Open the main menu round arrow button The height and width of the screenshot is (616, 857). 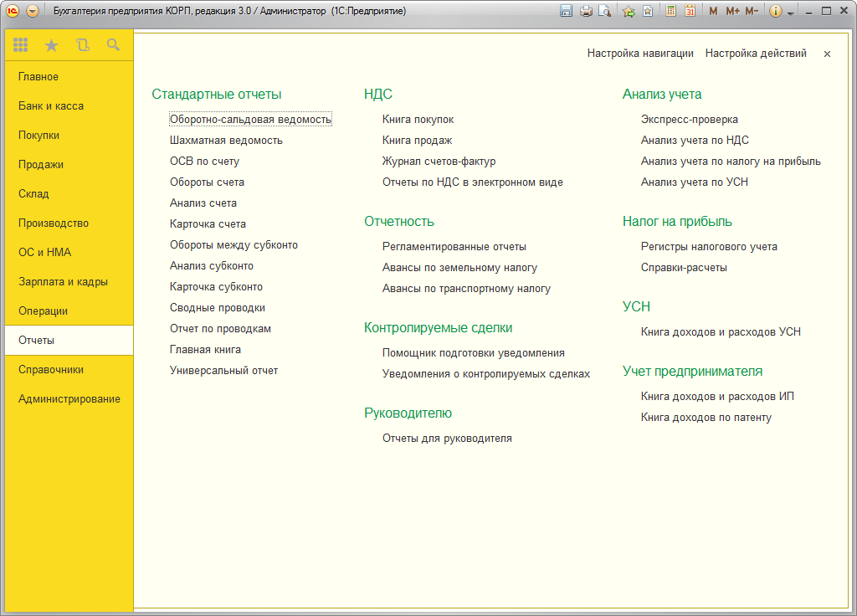(x=33, y=11)
